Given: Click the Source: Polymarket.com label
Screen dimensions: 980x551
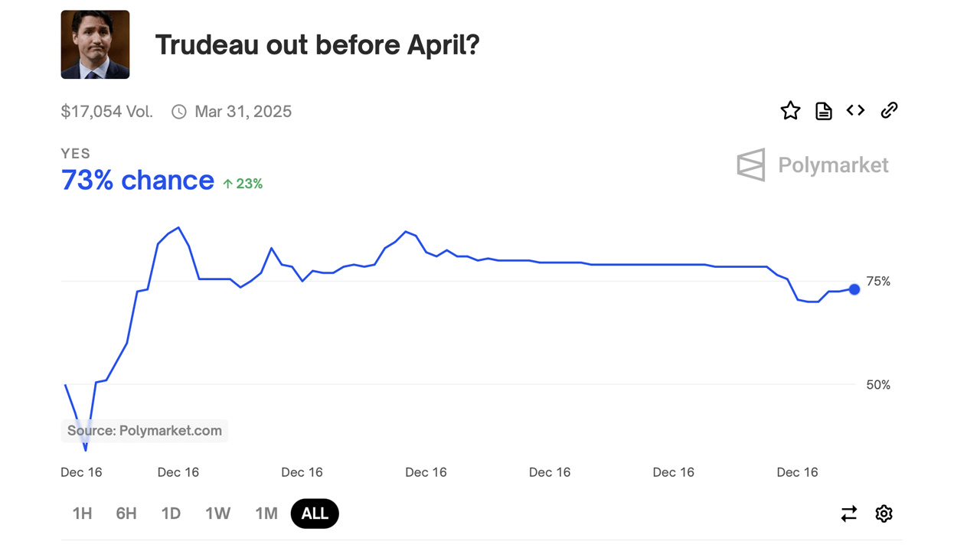Looking at the screenshot, I should coord(145,431).
